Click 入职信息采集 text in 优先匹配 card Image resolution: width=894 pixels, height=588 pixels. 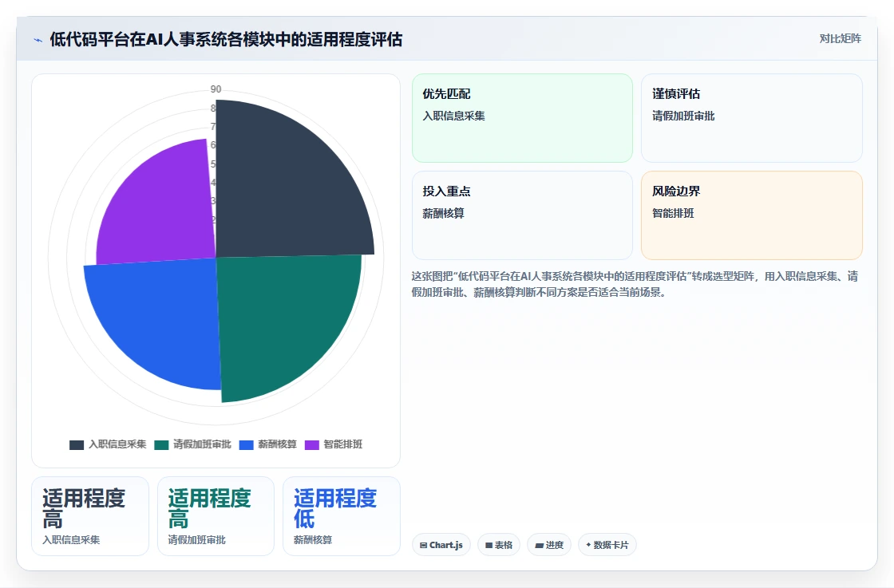454,116
